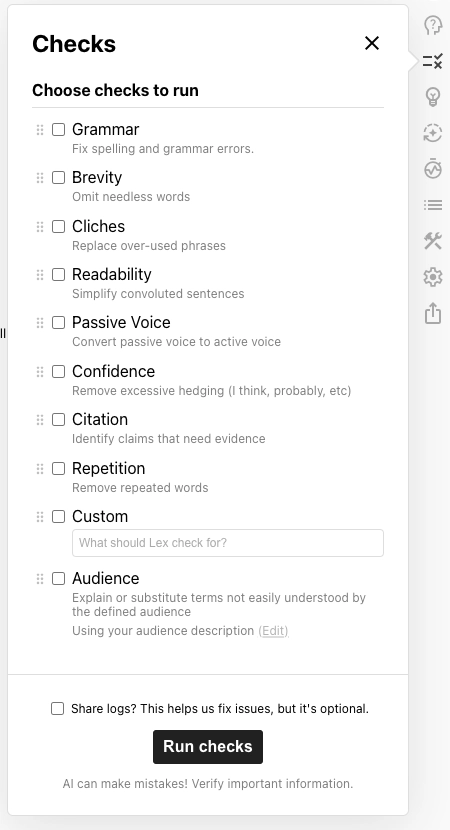Close the Checks panel
The height and width of the screenshot is (830, 450).
(x=372, y=43)
